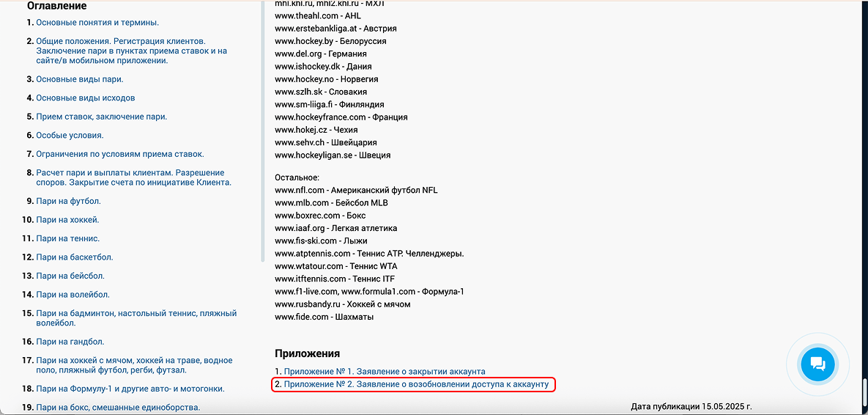The height and width of the screenshot is (415, 868).
Task: Go to 'Пари на бейсбол.'
Action: pos(70,276)
